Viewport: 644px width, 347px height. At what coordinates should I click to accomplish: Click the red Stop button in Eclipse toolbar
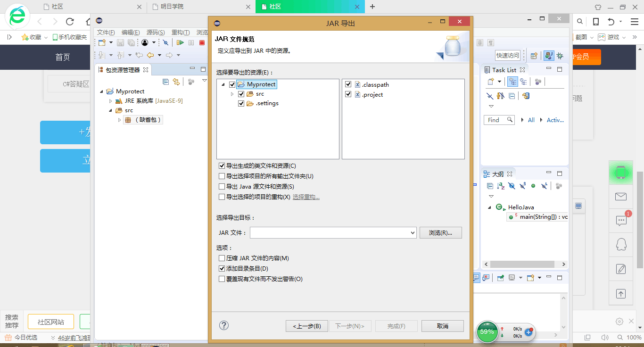coord(202,42)
